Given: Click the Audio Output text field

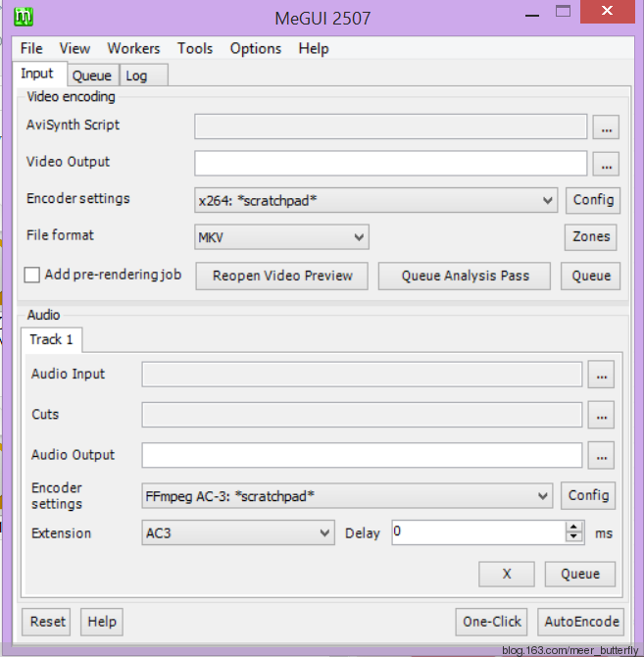Looking at the screenshot, I should coord(362,455).
